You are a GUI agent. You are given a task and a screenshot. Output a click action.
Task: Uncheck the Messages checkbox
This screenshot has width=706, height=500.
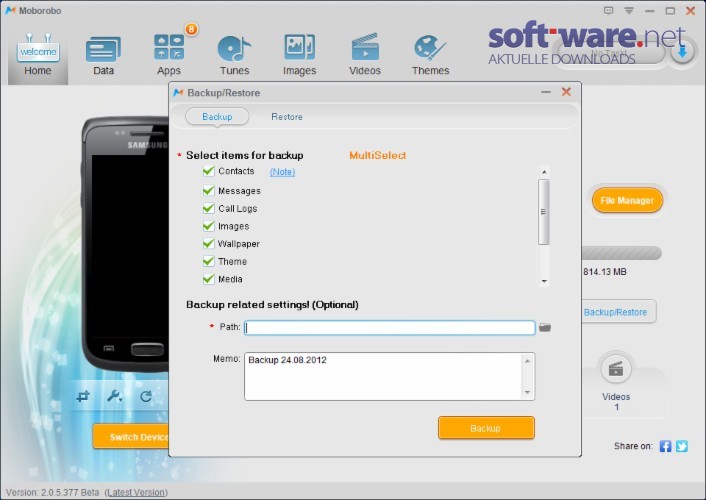[x=208, y=191]
